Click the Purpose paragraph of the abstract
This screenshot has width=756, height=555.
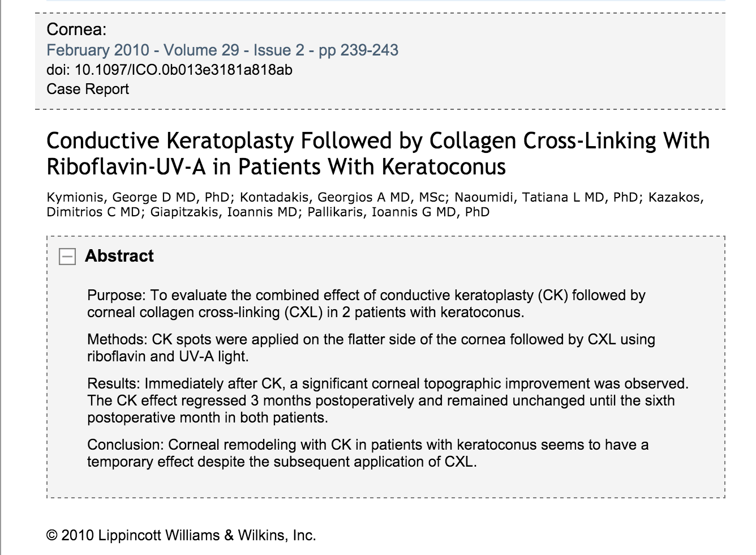[x=366, y=304]
